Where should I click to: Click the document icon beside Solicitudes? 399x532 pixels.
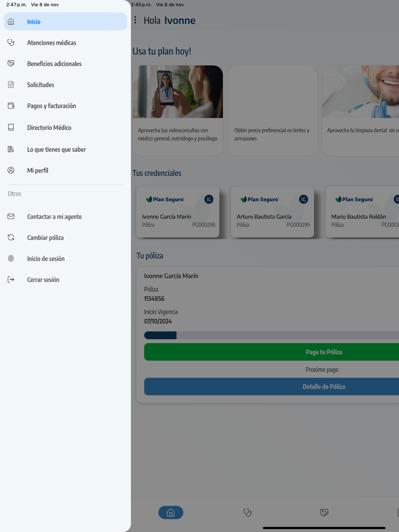pyautogui.click(x=11, y=85)
